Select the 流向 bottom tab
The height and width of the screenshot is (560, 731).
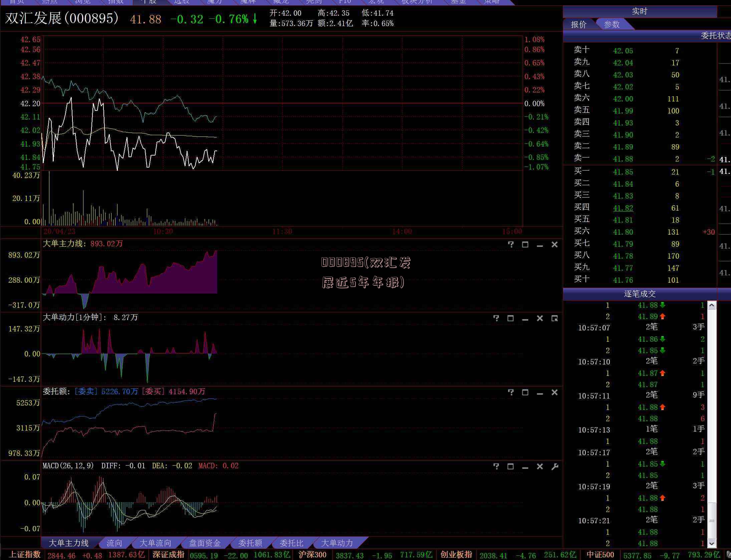(114, 543)
